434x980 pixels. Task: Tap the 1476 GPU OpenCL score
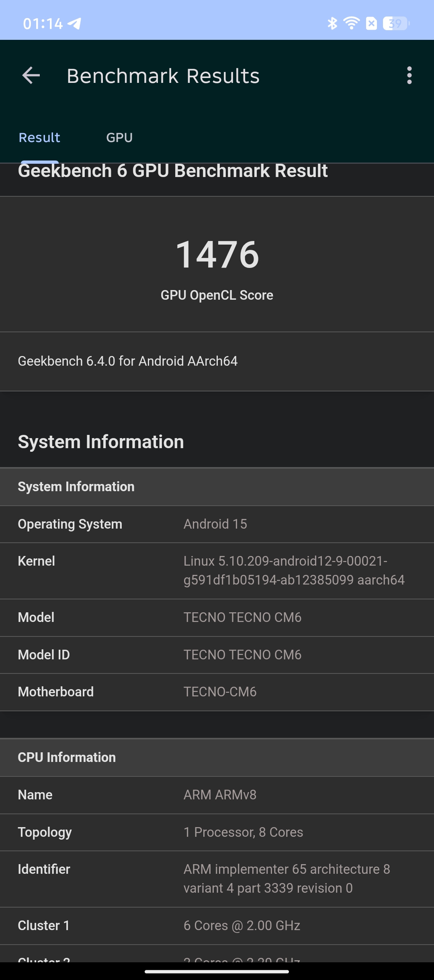(217, 254)
